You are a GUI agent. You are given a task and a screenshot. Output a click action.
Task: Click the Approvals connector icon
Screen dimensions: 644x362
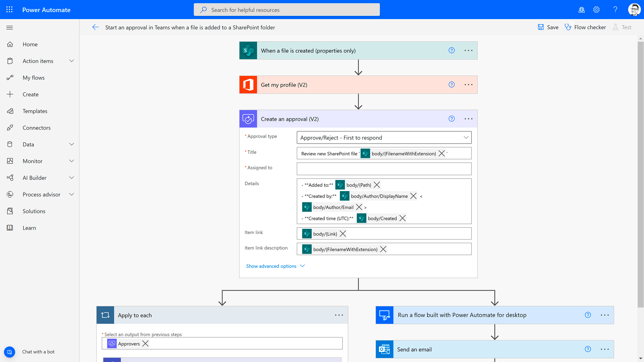(x=248, y=119)
